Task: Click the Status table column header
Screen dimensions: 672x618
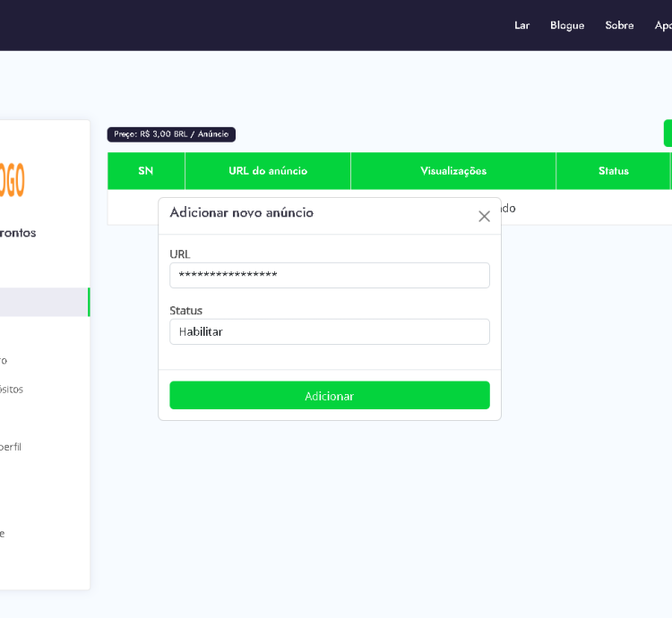Action: coord(614,171)
